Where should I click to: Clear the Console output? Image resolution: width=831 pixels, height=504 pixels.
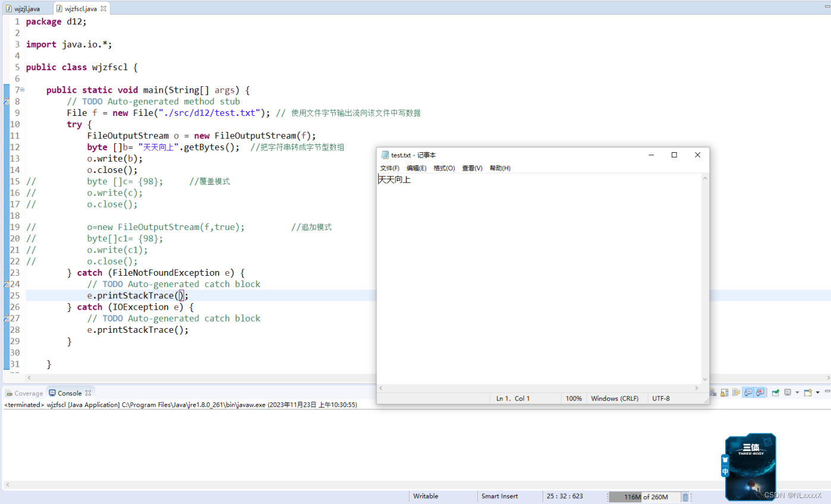coord(713,392)
